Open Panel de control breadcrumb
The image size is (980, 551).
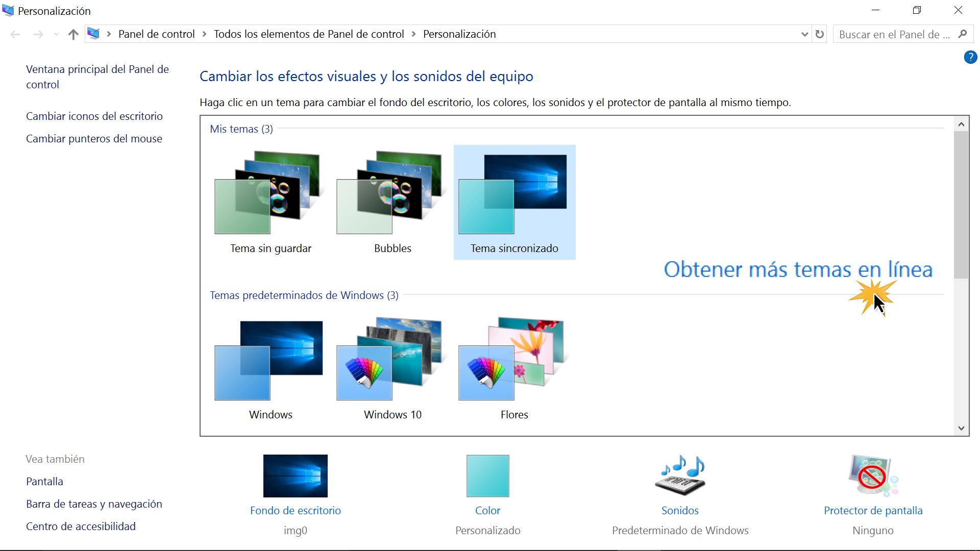pos(157,34)
